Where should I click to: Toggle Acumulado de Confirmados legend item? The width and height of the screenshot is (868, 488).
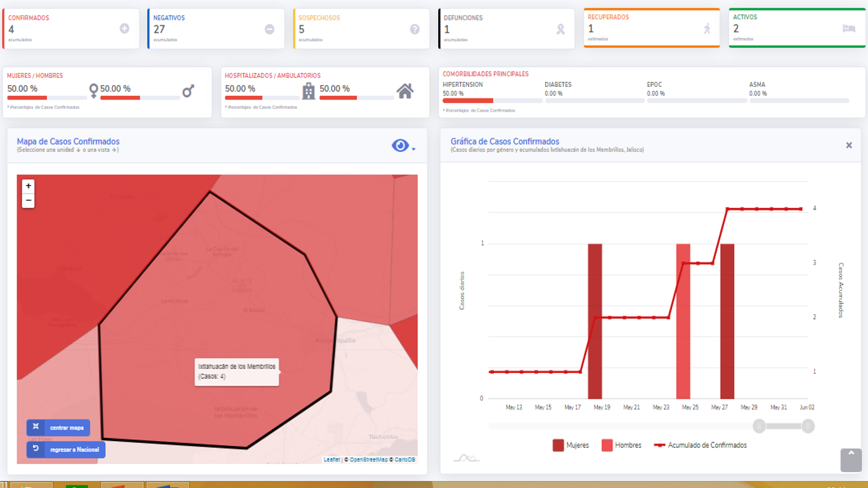700,445
